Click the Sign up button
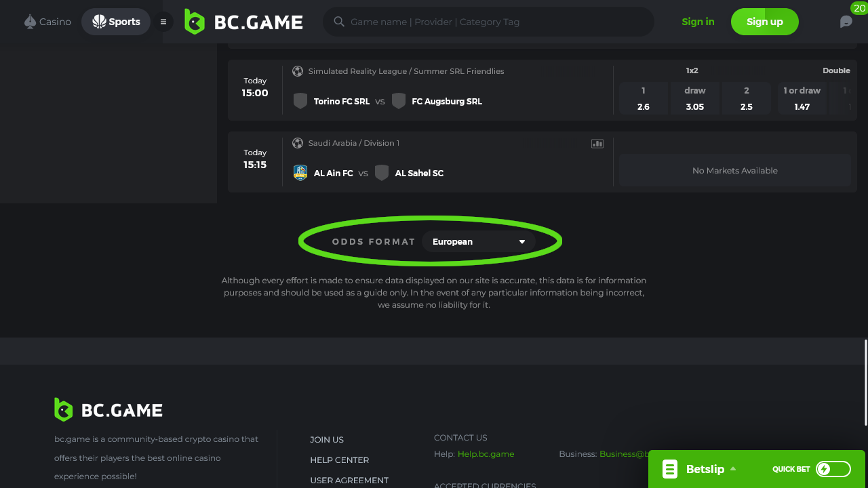Viewport: 868px width, 488px height. (x=765, y=22)
